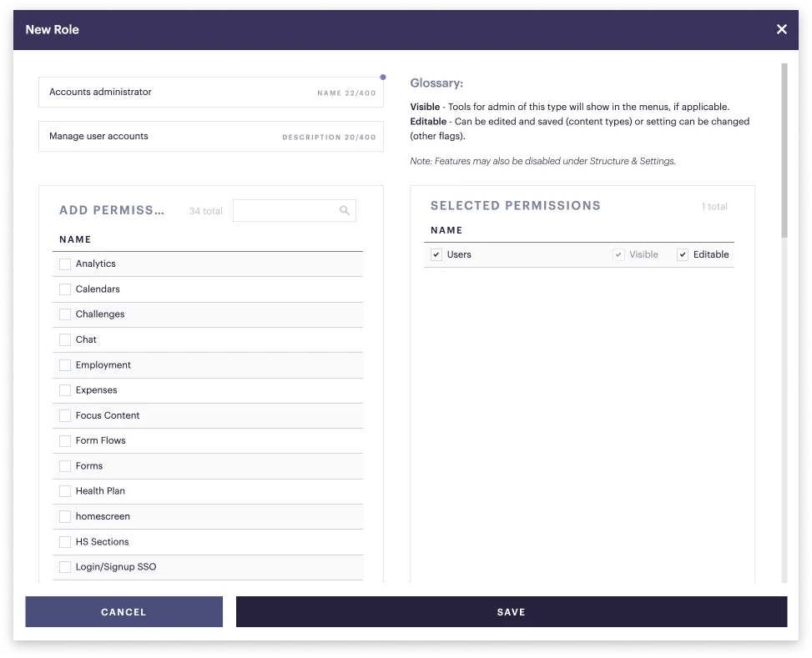This screenshot has height=658, width=812.
Task: Close the New Role dialog with X
Action: [x=781, y=29]
